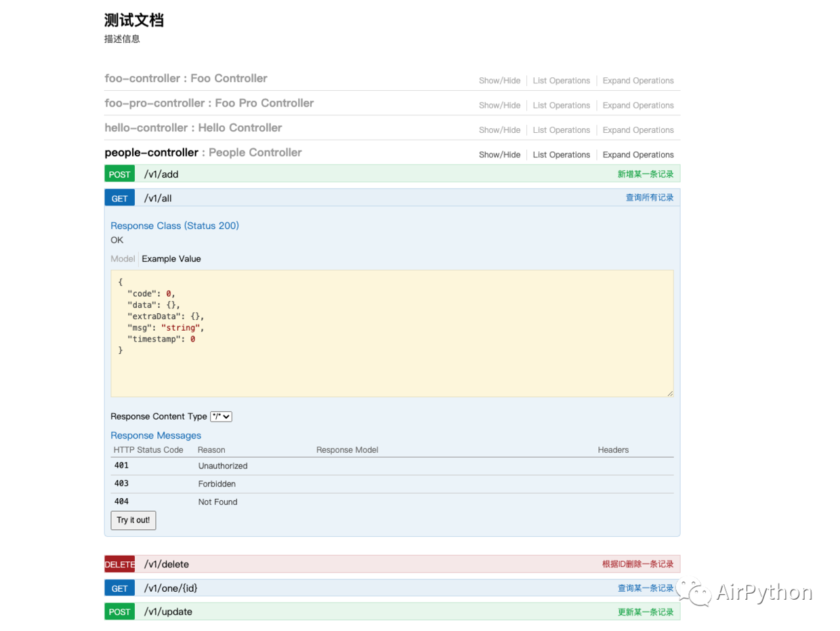The height and width of the screenshot is (631, 840).
Task: Open the /v1/one/{id} endpoint path
Action: (171, 588)
